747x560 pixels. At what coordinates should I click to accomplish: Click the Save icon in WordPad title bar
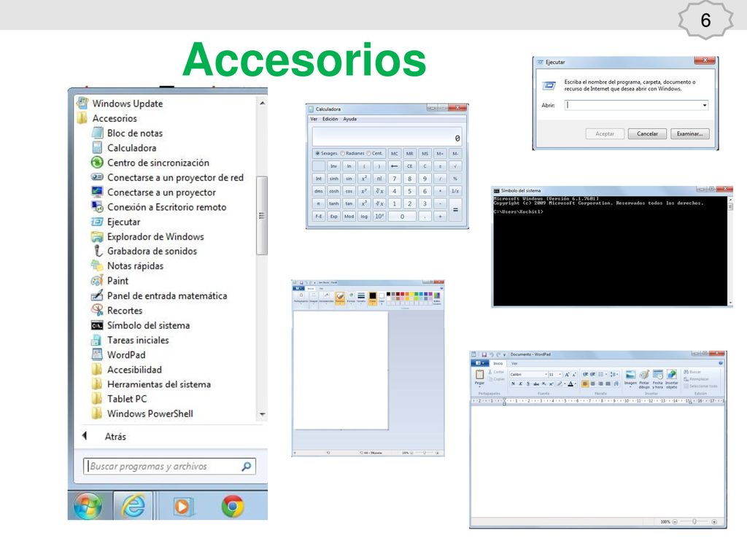click(484, 354)
